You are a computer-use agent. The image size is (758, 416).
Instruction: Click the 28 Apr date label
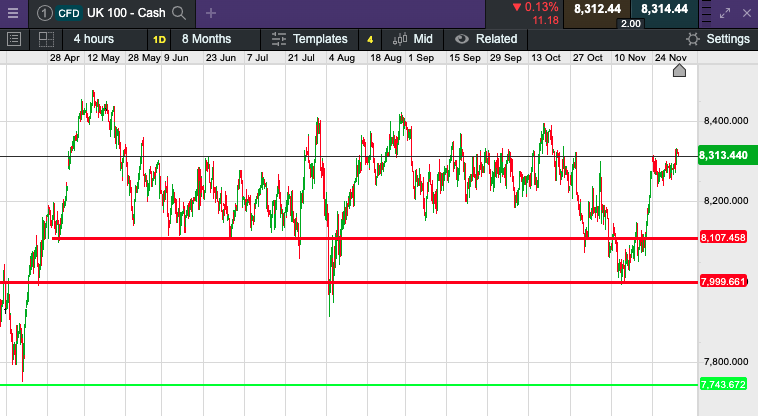point(64,58)
